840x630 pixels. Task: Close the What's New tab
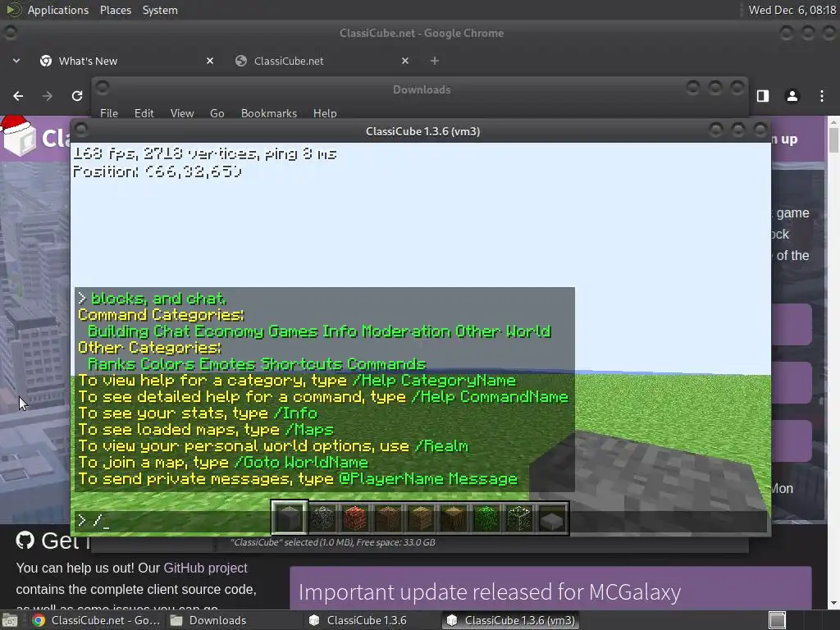(x=210, y=61)
